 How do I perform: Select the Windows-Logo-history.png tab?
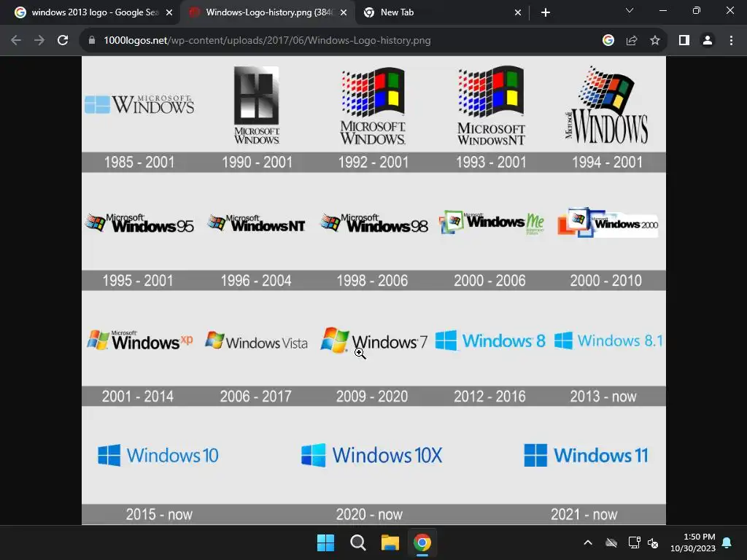pos(267,12)
